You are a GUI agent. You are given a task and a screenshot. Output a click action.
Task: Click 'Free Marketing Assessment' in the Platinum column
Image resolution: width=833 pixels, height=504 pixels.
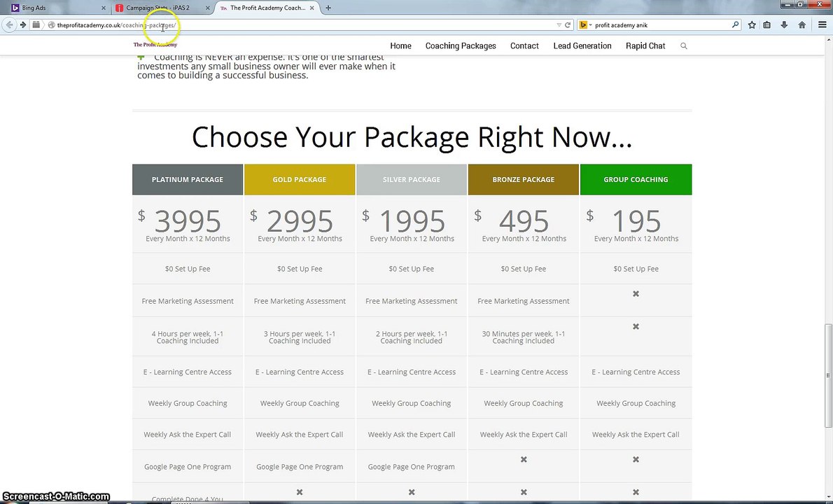(x=188, y=301)
